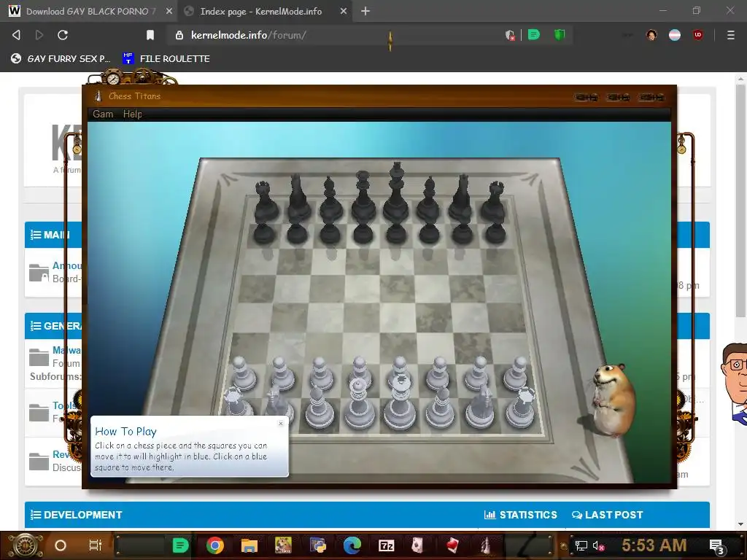The width and height of the screenshot is (747, 560).
Task: Reload the current page
Action: click(x=63, y=35)
